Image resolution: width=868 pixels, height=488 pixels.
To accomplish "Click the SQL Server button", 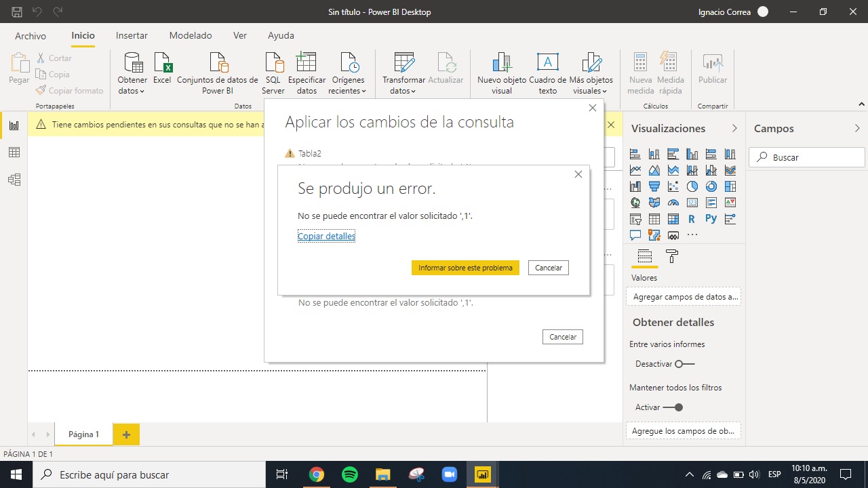I will pyautogui.click(x=273, y=74).
